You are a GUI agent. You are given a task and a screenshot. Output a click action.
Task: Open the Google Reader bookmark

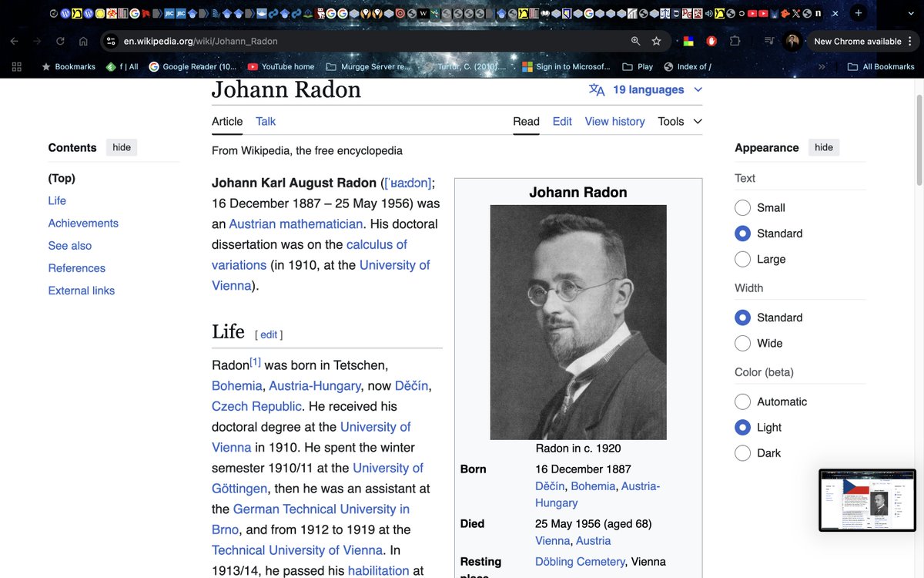[192, 66]
